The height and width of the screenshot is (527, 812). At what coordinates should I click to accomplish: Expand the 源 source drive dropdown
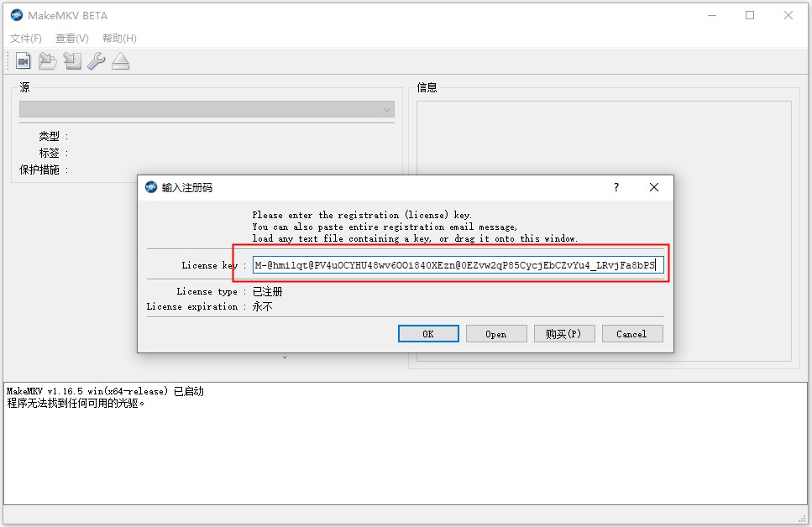tap(207, 109)
